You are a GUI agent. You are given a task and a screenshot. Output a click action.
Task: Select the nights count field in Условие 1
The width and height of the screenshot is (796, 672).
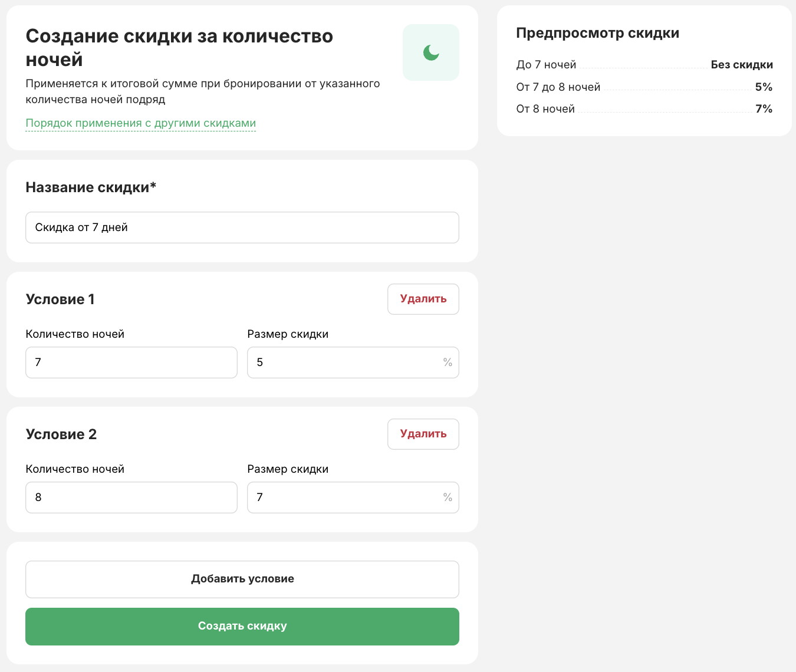pos(131,363)
